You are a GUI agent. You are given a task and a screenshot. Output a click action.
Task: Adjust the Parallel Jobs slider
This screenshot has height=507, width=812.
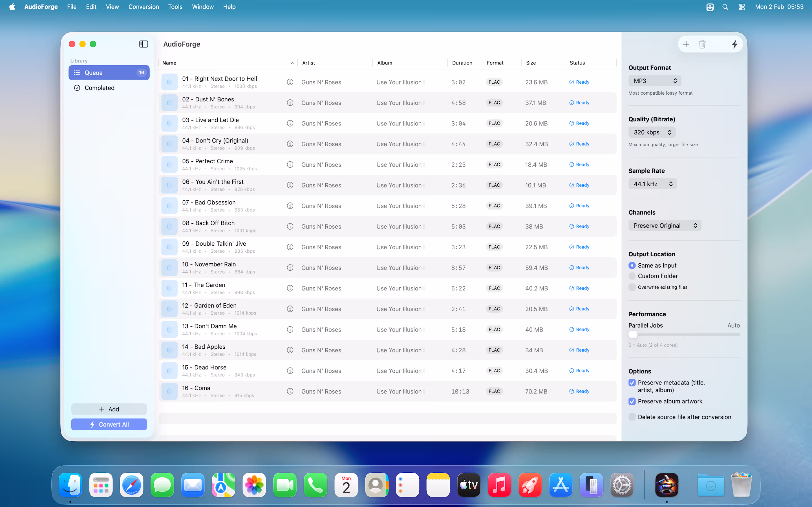pyautogui.click(x=633, y=334)
